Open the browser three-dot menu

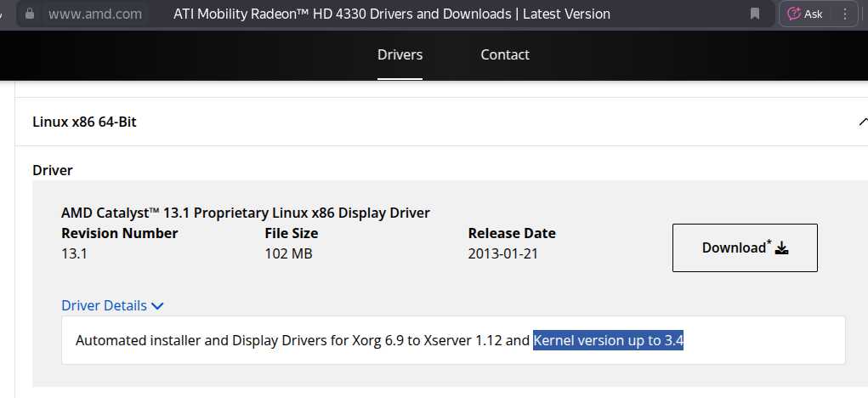click(845, 14)
